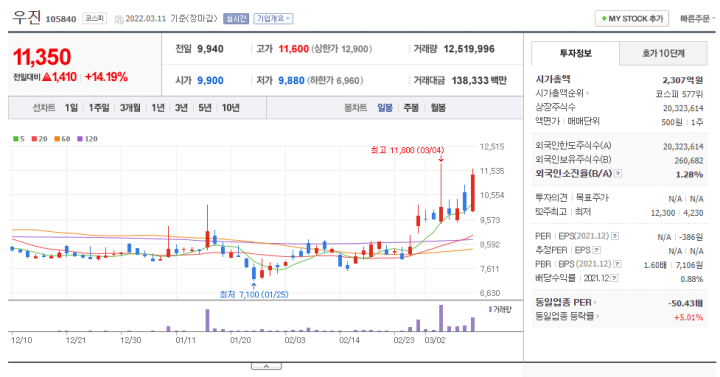Click the 52주최고 최저 value 12,300
Viewport: 720px width, 377px height.
(x=663, y=213)
